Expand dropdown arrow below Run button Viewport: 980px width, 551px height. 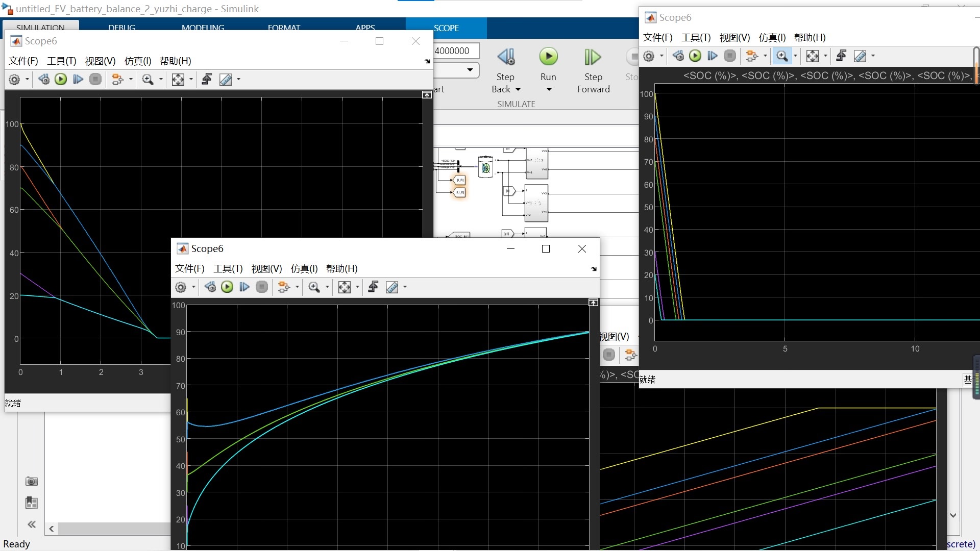[549, 89]
